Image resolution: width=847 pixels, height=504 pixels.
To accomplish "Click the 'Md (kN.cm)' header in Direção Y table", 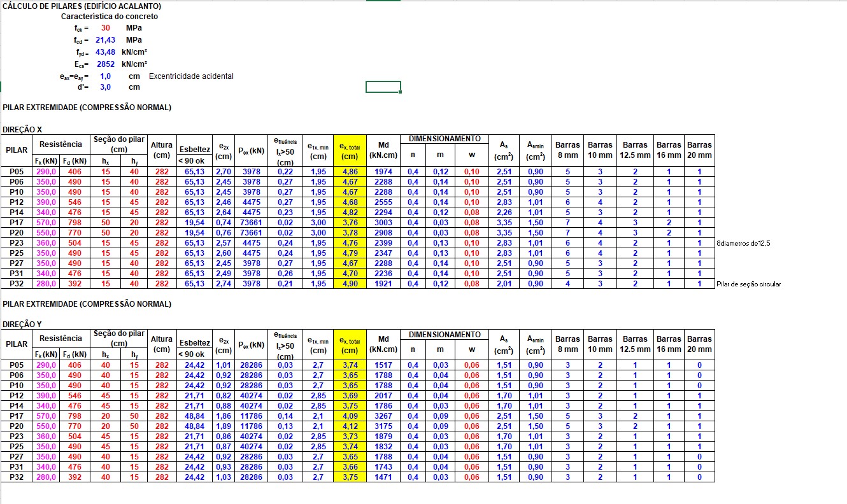I will coord(383,345).
